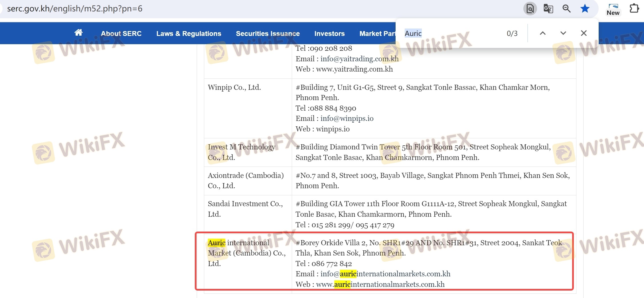644x298 pixels.
Task: Click the info@winpips.io email text
Action: click(347, 118)
